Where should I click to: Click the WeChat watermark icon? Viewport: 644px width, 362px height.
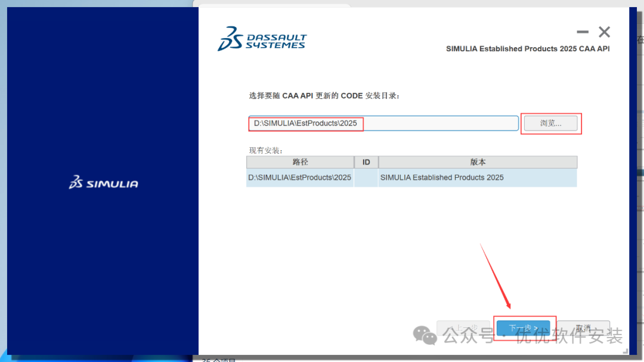pyautogui.click(x=426, y=335)
